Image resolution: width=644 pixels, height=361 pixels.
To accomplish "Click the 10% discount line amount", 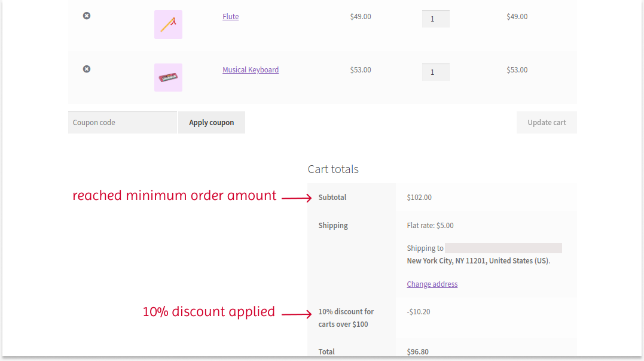I will tap(419, 311).
